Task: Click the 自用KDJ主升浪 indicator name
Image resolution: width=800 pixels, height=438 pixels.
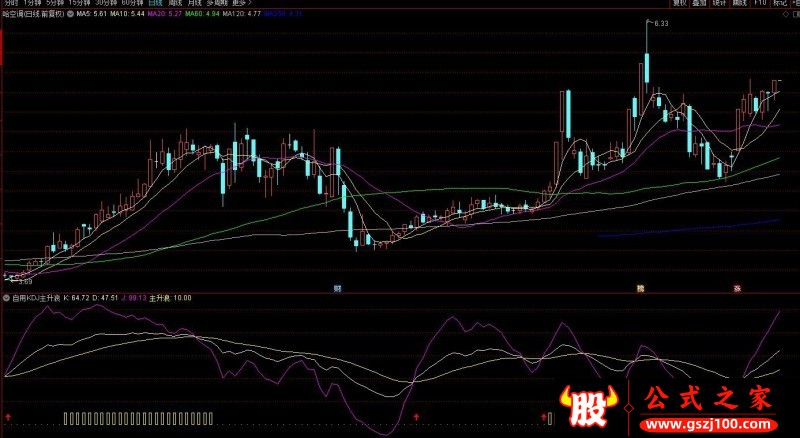Action: tap(36, 298)
